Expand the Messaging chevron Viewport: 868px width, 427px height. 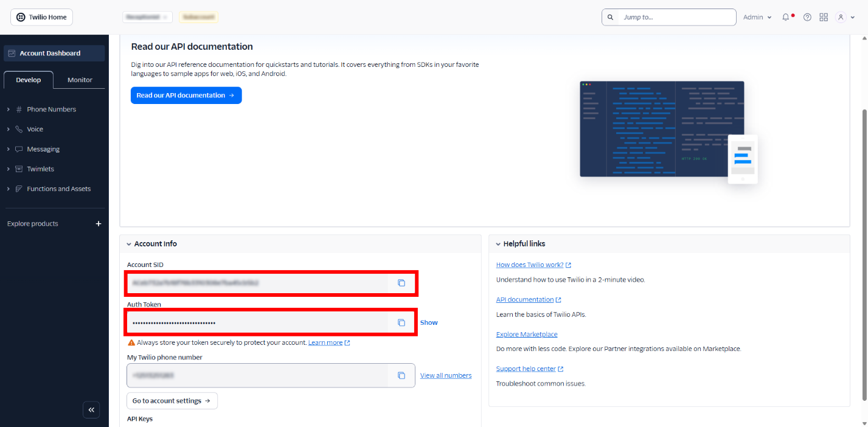coord(9,149)
